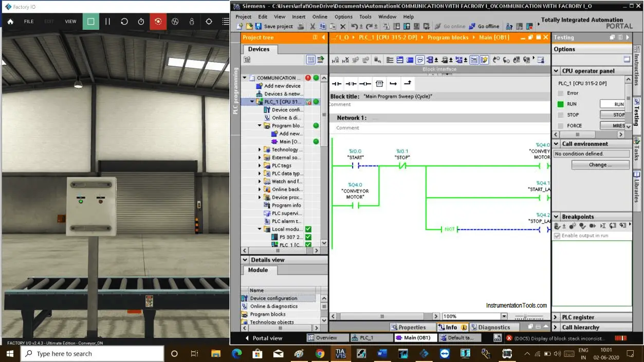644x362 pixels.
Task: Select the Devices tab in Project tree
Action: tap(259, 49)
